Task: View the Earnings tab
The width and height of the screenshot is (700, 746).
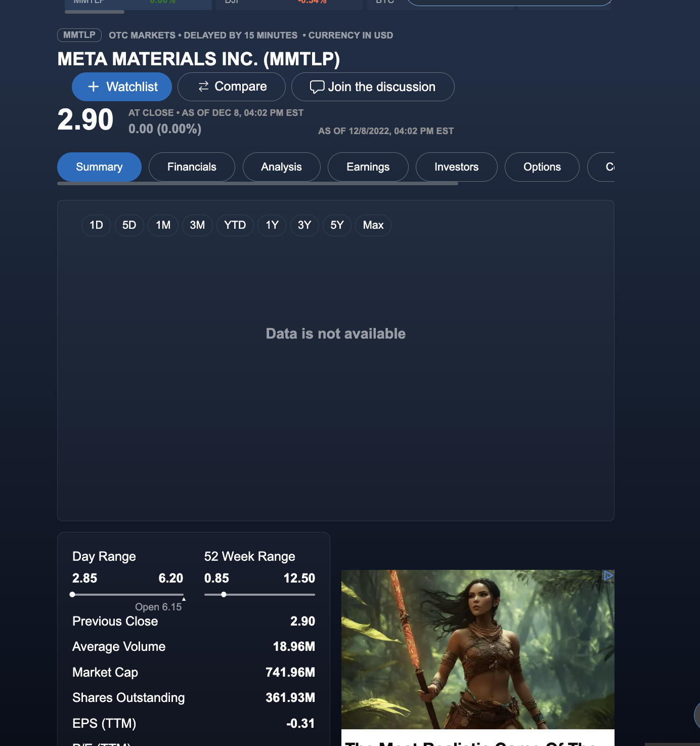Action: pyautogui.click(x=368, y=167)
